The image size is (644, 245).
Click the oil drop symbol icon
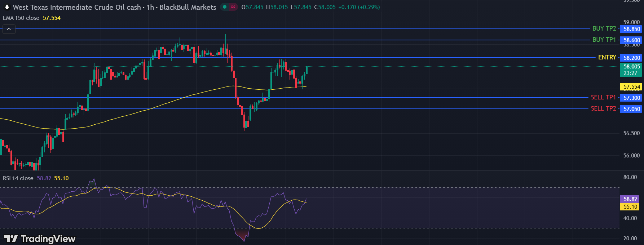point(7,7)
